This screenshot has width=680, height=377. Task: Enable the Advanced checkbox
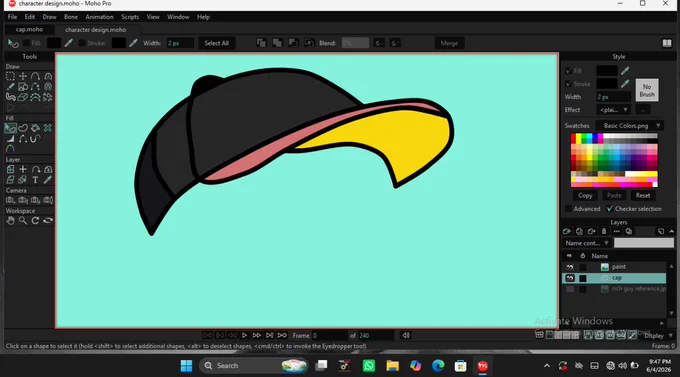(x=569, y=209)
